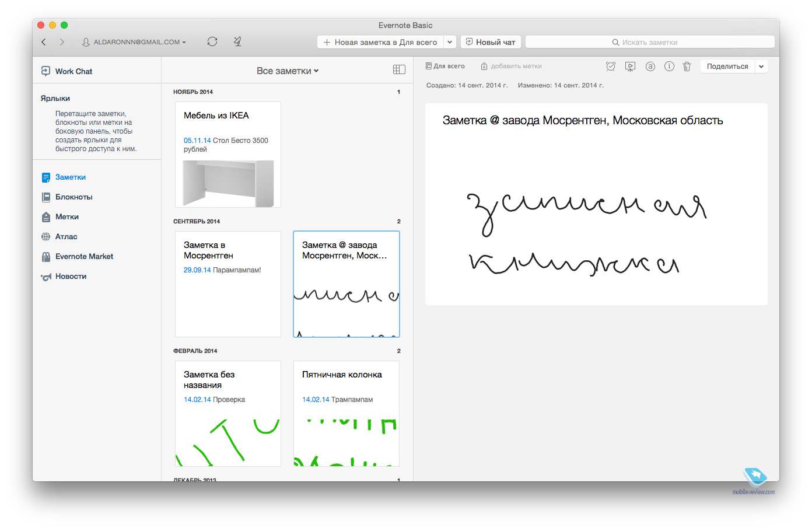Click the Метки tag icon

(x=46, y=217)
